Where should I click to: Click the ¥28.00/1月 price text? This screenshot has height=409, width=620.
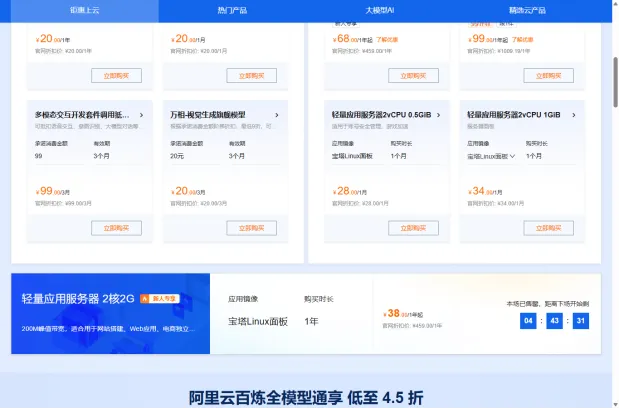click(x=350, y=191)
